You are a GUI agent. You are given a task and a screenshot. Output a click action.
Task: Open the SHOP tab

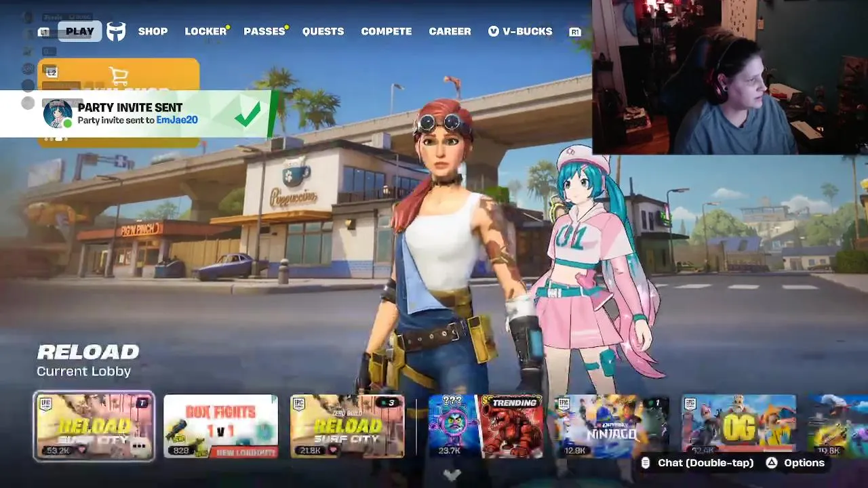coord(153,31)
